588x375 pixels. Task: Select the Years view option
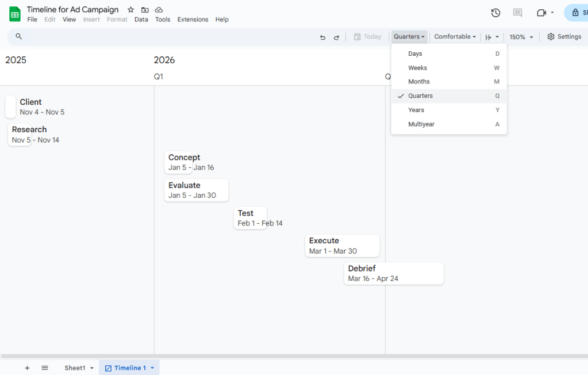pos(417,110)
